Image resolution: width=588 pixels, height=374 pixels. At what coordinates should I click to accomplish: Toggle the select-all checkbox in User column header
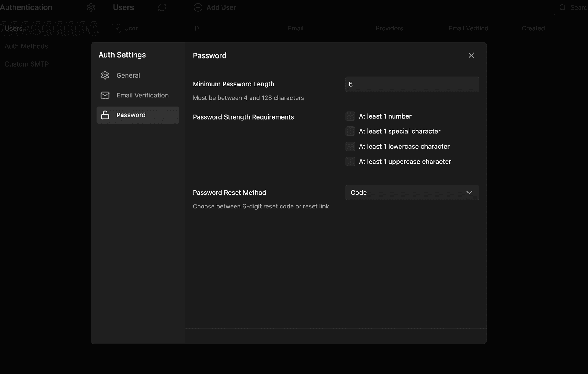116,28
